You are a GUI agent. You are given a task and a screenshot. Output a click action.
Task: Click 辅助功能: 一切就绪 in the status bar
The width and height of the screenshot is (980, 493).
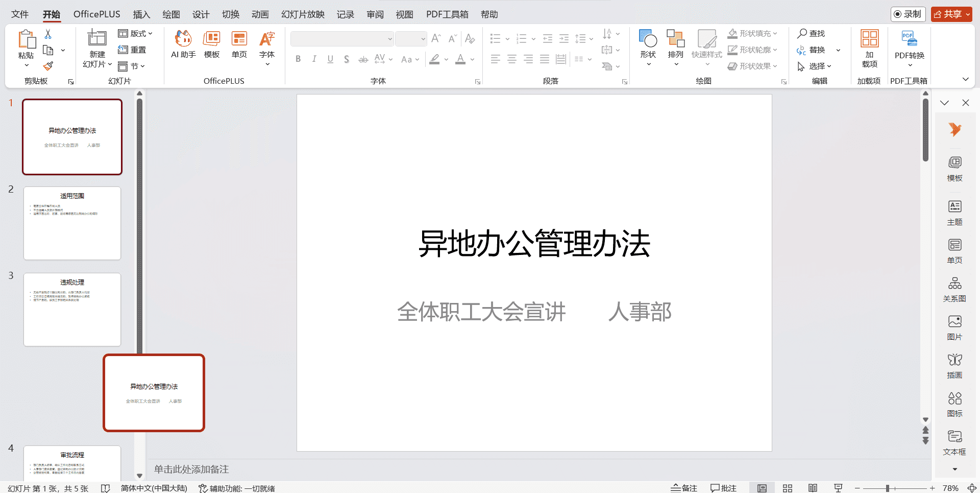click(x=237, y=488)
